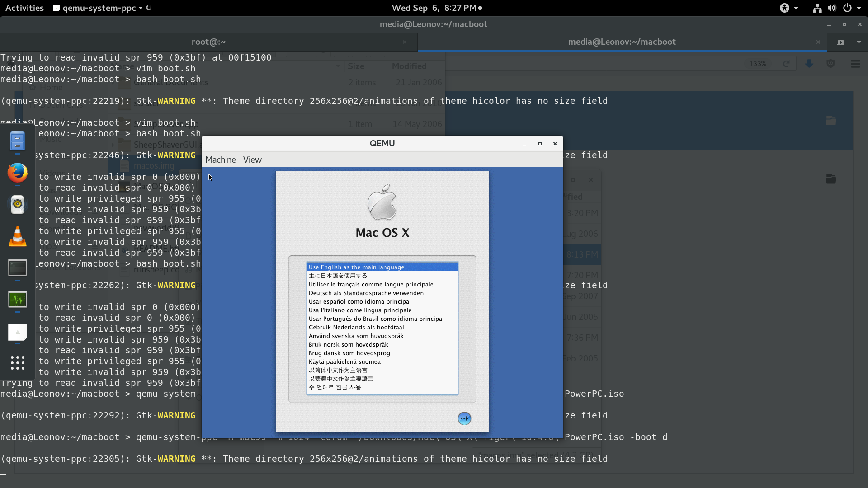This screenshot has height=488, width=868.
Task: Open the Machine menu in QEMU
Action: [x=220, y=160]
